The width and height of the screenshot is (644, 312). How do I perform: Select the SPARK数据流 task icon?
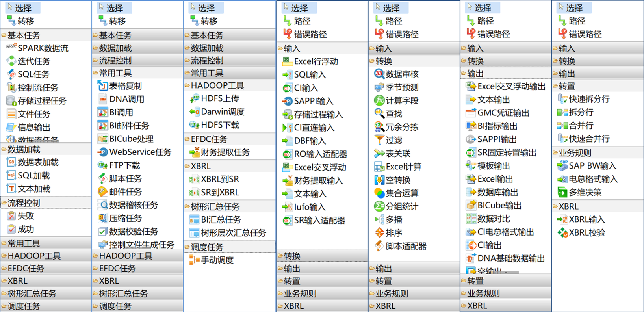[x=11, y=48]
